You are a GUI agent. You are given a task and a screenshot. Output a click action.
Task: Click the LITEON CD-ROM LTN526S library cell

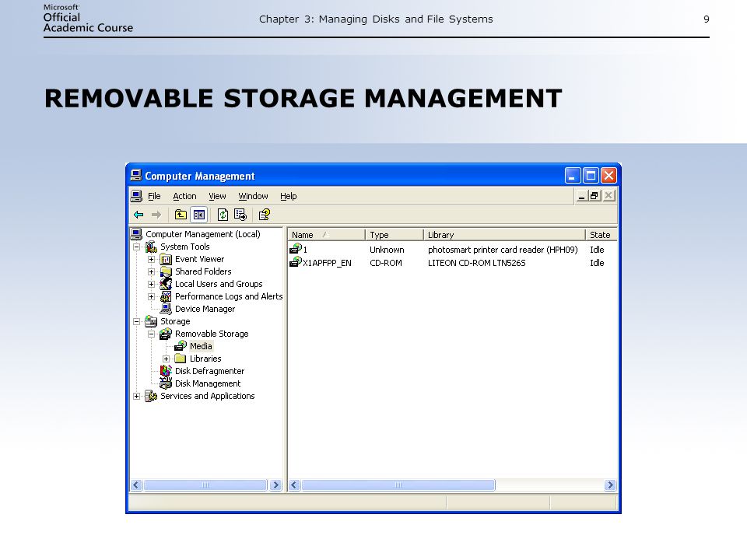(476, 263)
